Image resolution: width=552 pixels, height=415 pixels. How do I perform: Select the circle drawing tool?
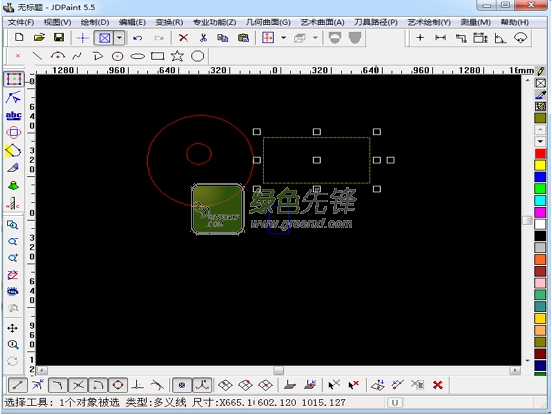(x=118, y=56)
